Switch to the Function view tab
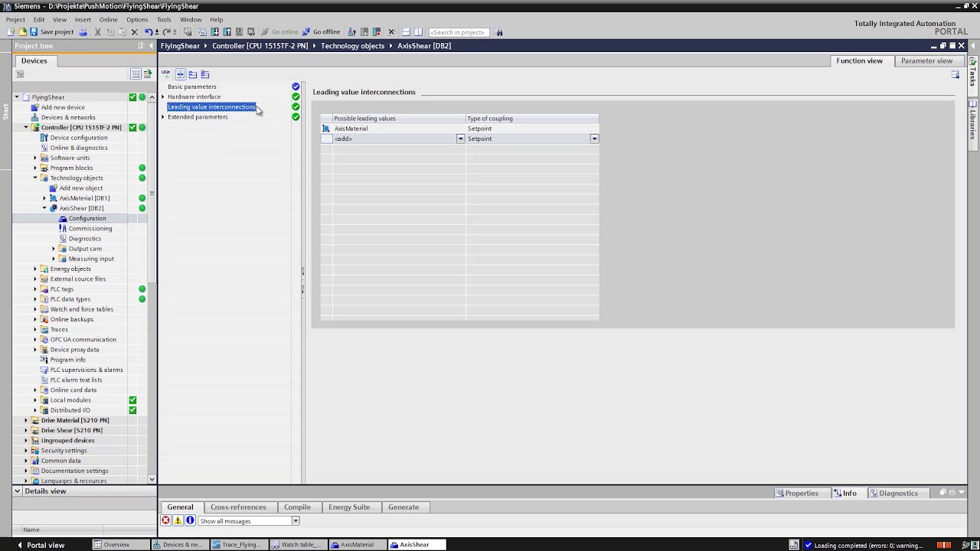Viewport: 980px width, 551px height. click(859, 60)
